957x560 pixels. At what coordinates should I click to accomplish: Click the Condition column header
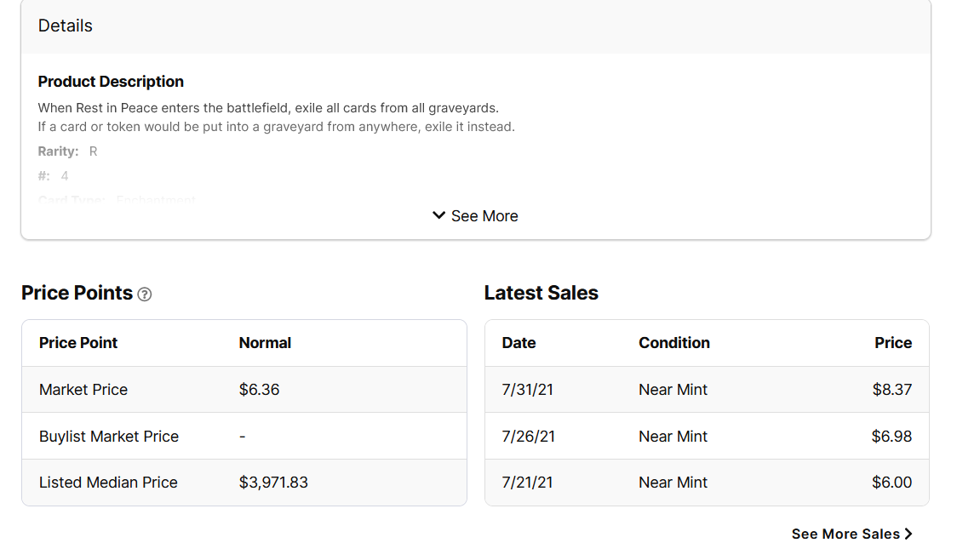[673, 343]
